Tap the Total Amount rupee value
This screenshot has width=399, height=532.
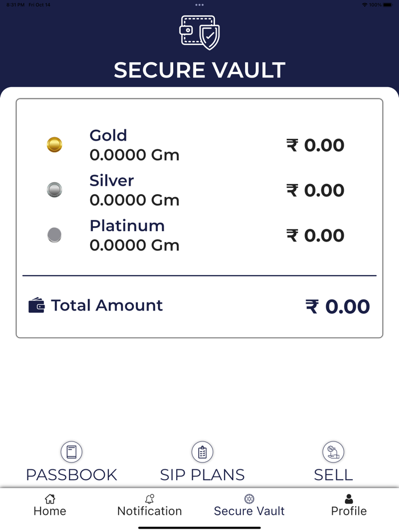(337, 306)
